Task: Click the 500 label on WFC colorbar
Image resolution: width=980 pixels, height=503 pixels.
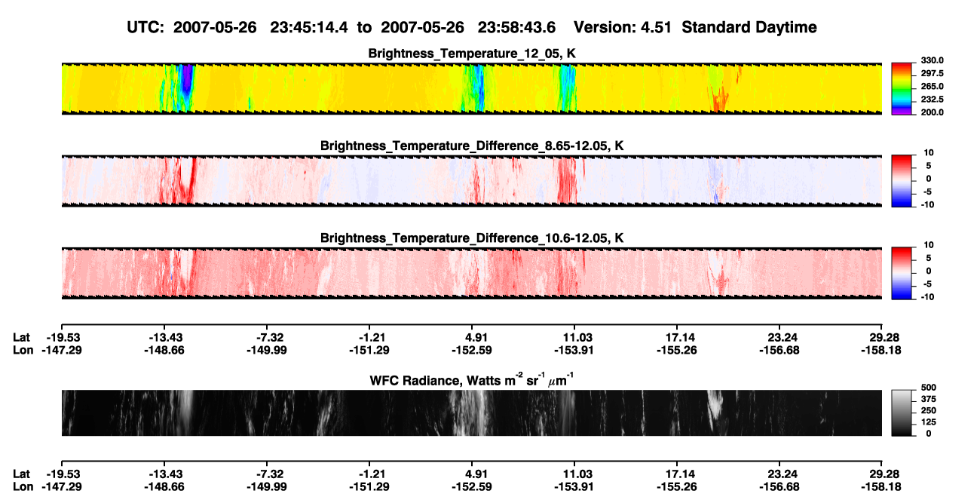Action: tap(927, 388)
